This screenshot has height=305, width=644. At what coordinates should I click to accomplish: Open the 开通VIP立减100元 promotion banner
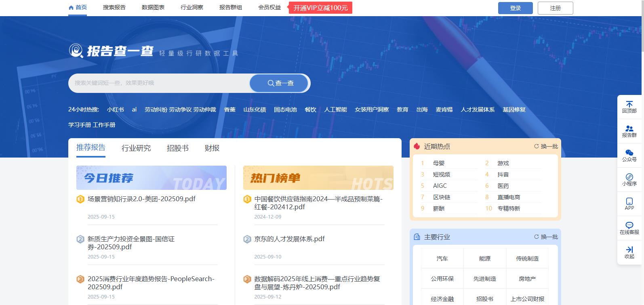[x=320, y=8]
